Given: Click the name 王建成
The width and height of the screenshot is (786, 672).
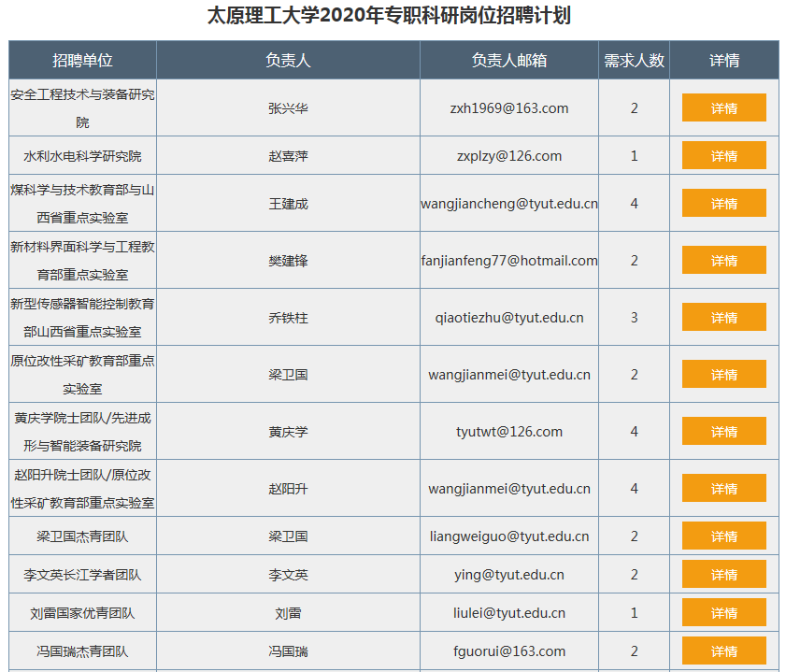Looking at the screenshot, I should pos(288,204).
